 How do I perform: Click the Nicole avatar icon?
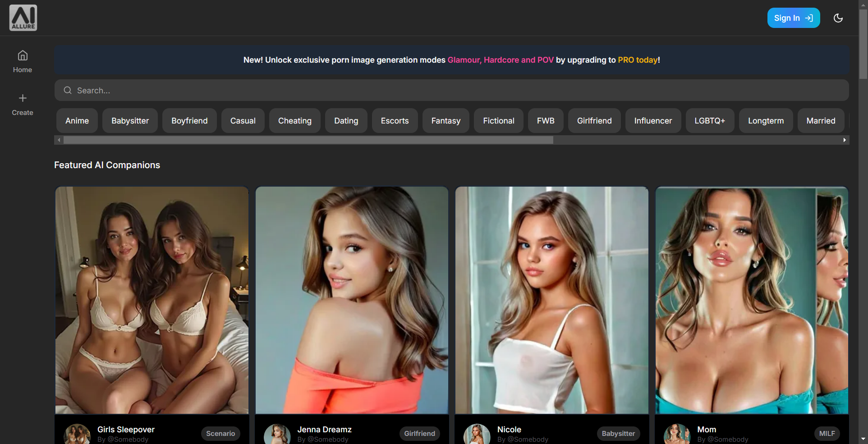(x=477, y=434)
